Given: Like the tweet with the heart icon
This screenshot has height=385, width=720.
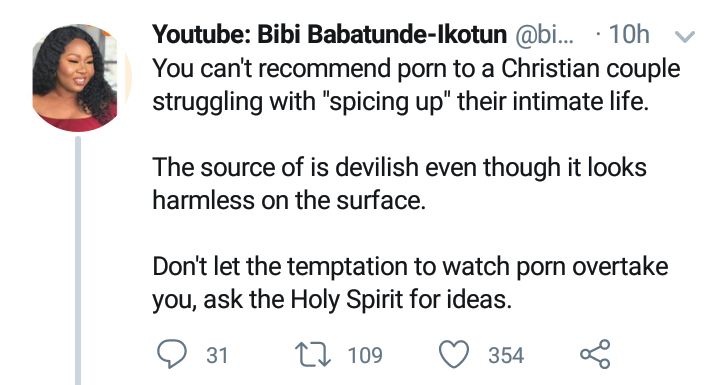Looking at the screenshot, I should click(x=454, y=354).
